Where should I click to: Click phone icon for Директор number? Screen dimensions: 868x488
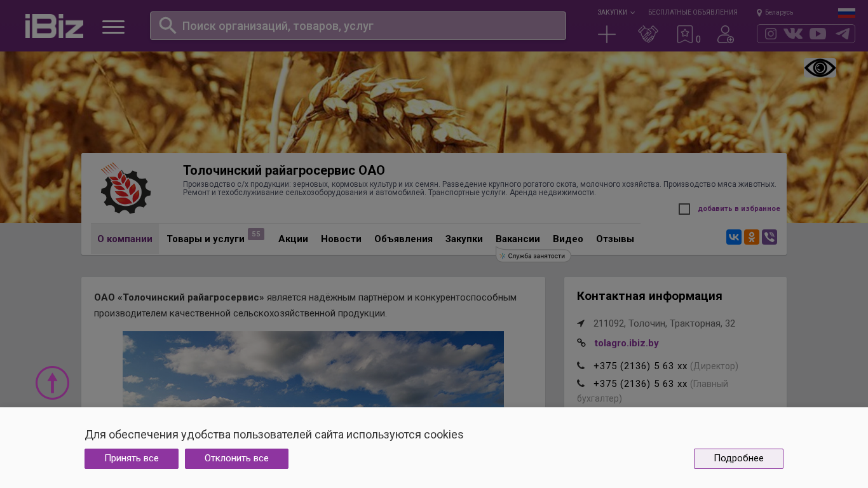[x=581, y=366]
